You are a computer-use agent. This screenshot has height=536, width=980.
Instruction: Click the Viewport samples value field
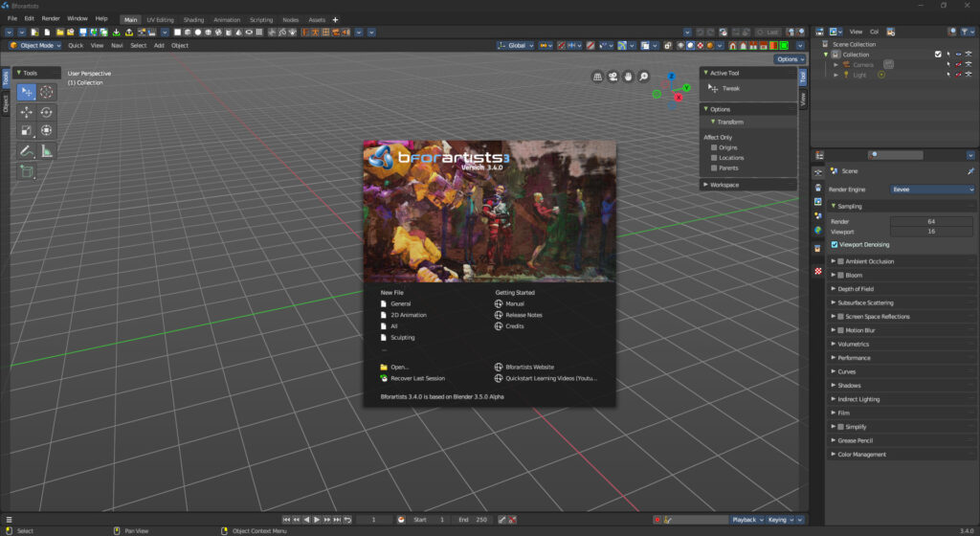click(x=931, y=232)
